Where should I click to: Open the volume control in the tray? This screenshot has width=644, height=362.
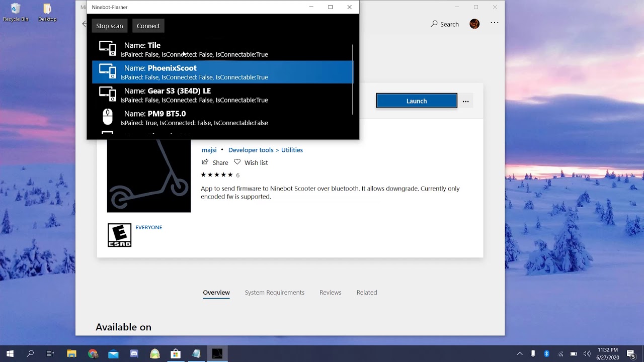pos(587,354)
